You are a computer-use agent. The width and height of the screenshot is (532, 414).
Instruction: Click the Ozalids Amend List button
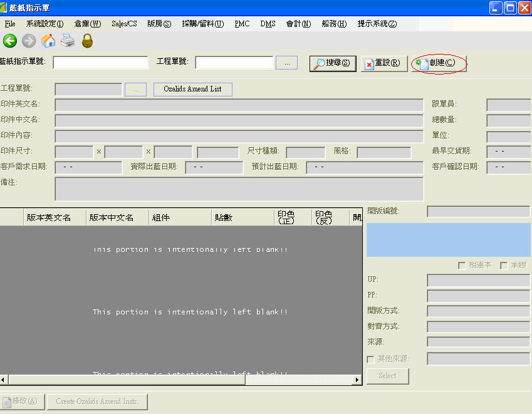coord(192,89)
